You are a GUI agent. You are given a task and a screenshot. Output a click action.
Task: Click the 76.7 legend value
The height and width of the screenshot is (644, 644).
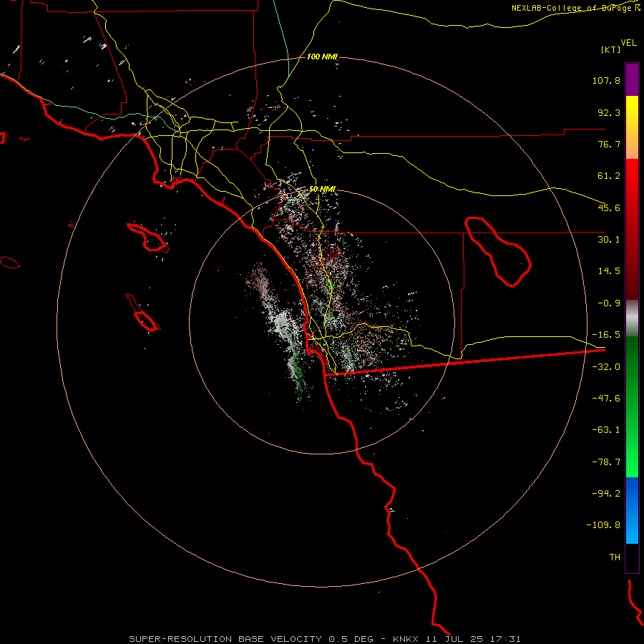click(609, 144)
